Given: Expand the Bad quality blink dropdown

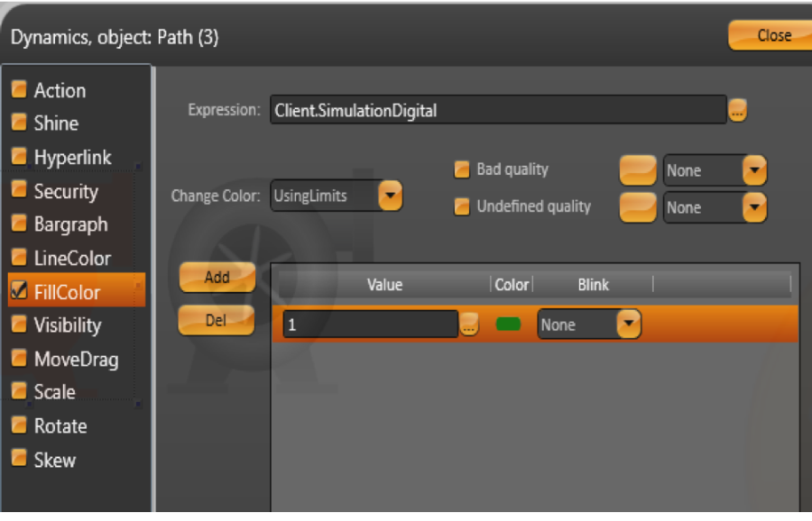Looking at the screenshot, I should 753,170.
